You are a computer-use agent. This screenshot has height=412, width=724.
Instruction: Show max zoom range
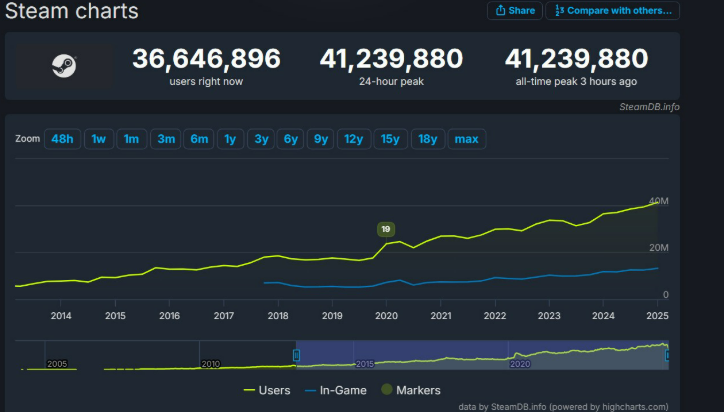pos(466,139)
